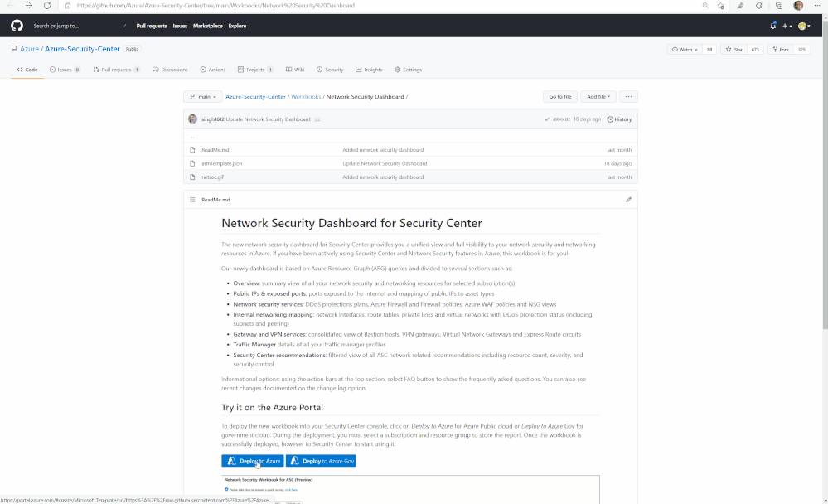The height and width of the screenshot is (504, 828).
Task: Click the Deploy to Azure button
Action: pyautogui.click(x=253, y=461)
